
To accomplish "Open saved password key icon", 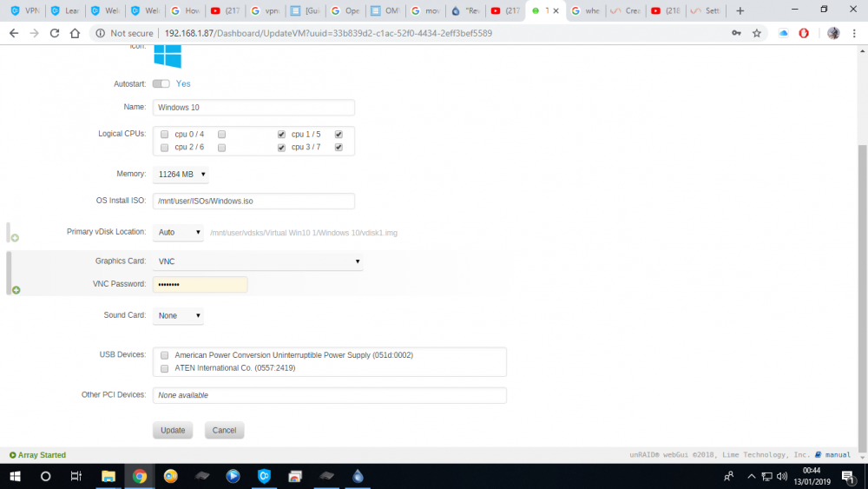I will pyautogui.click(x=736, y=33).
